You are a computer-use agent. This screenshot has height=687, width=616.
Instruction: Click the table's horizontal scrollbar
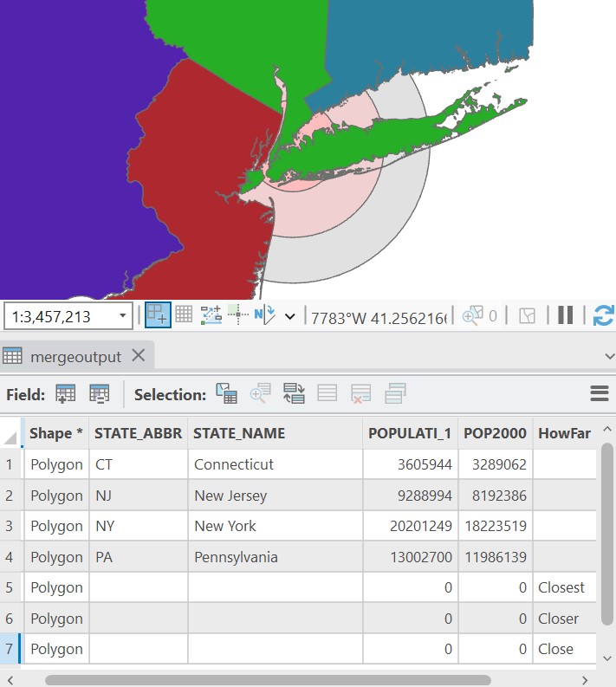(x=269, y=680)
